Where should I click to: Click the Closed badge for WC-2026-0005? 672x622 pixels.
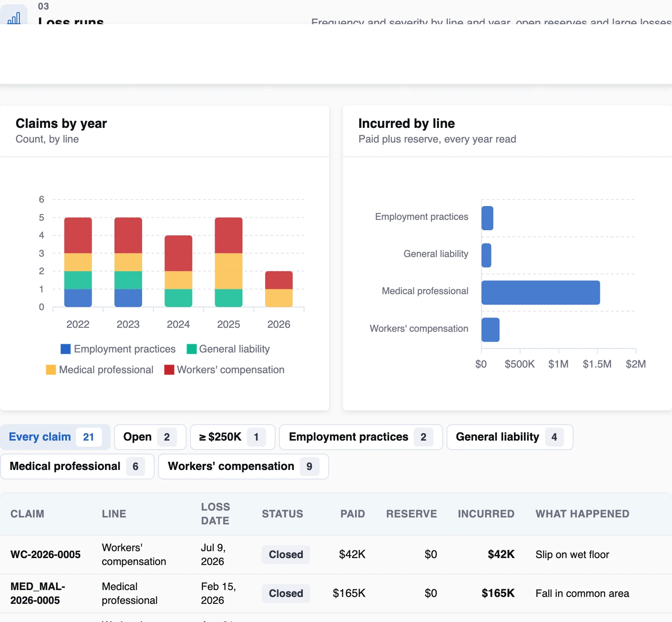(x=286, y=555)
